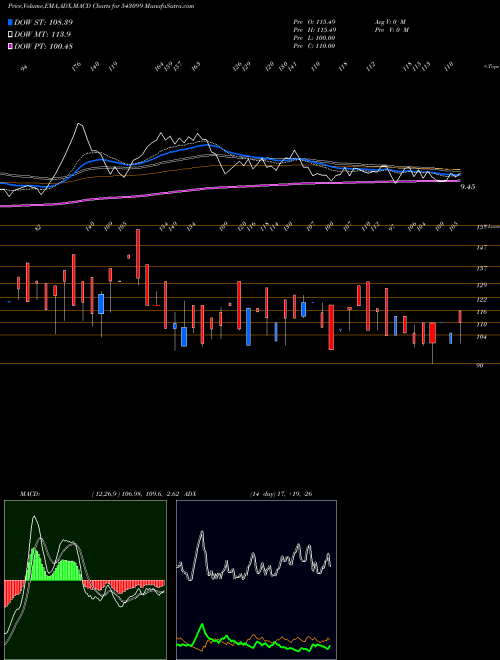Click the 9.45 value beside the EMA lines

[468, 187]
